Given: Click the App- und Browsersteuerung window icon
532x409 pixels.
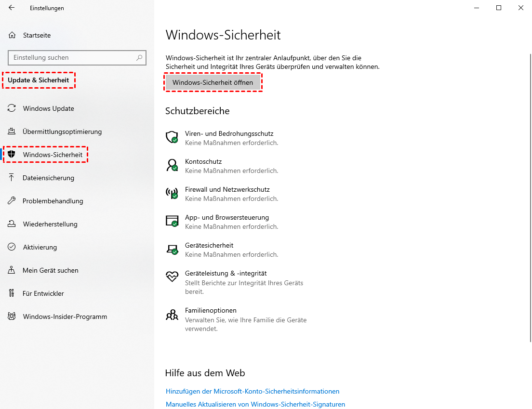Looking at the screenshot, I should tap(172, 221).
